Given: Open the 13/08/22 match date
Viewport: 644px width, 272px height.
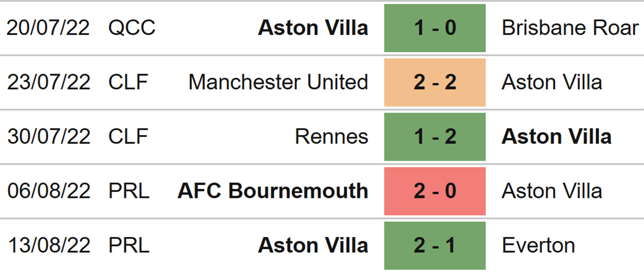Looking at the screenshot, I should coord(48,246).
